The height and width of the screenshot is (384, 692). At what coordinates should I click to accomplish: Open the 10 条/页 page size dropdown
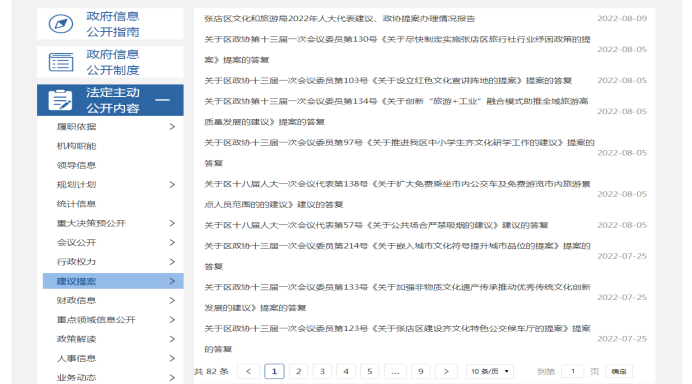[490, 371]
